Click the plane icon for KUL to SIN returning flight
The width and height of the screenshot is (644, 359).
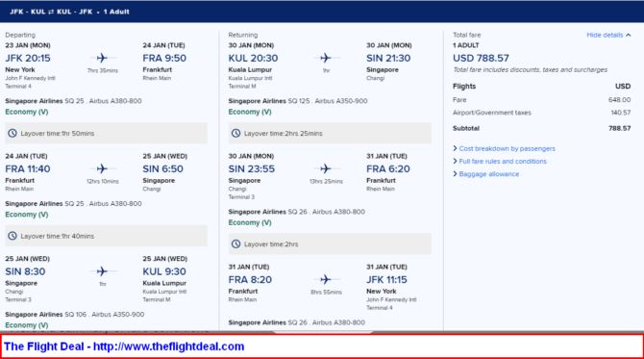pyautogui.click(x=325, y=58)
